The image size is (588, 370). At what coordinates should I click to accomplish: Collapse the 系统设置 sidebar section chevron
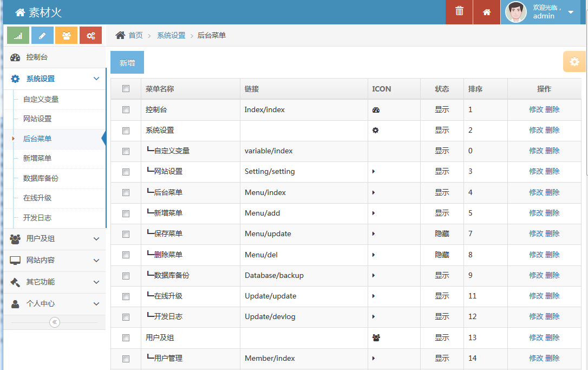tap(96, 79)
